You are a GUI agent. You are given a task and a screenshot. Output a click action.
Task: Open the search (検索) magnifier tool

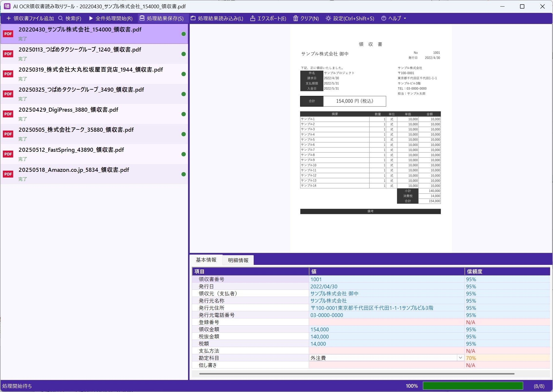click(x=60, y=18)
